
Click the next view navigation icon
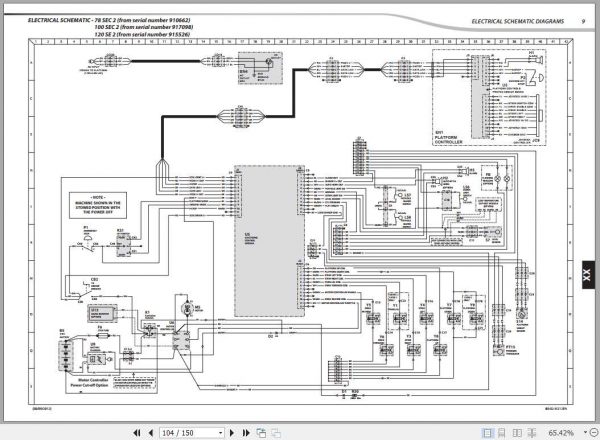276,433
